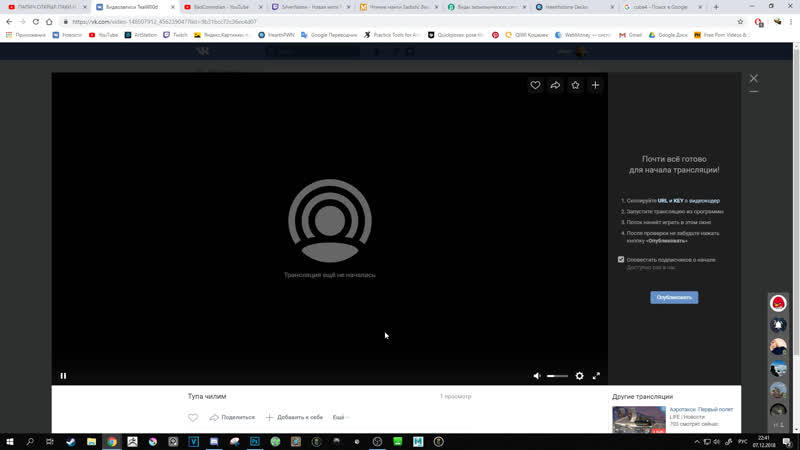The image size is (800, 450).
Task: Click Поделиться below the video
Action: click(x=232, y=417)
